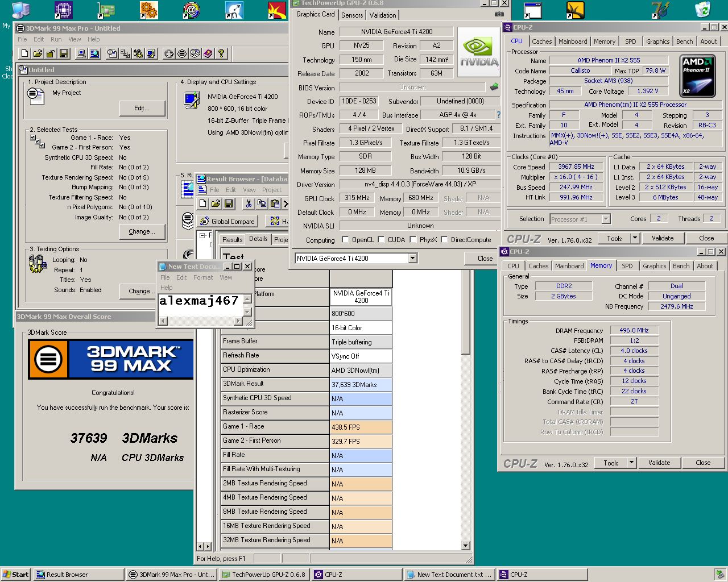Open Run menu in 3DMark 99 Max Pro
The height and width of the screenshot is (582, 728).
[56, 39]
